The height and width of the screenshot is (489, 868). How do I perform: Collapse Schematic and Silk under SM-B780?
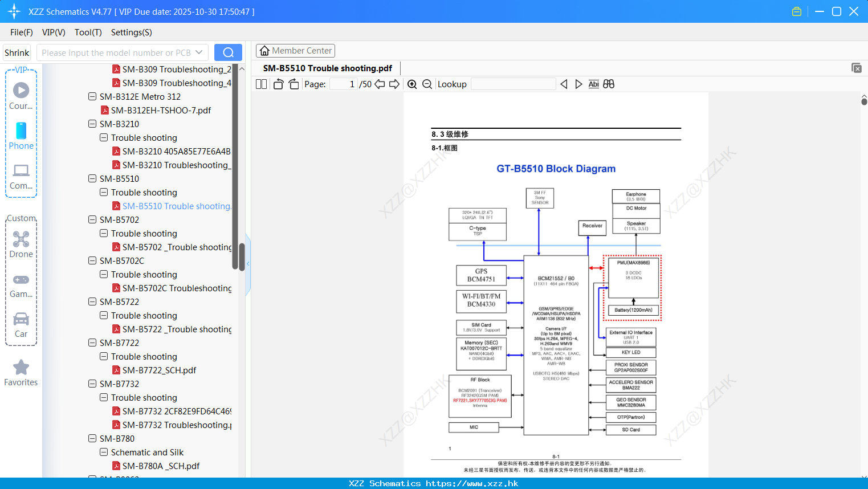pos(104,452)
